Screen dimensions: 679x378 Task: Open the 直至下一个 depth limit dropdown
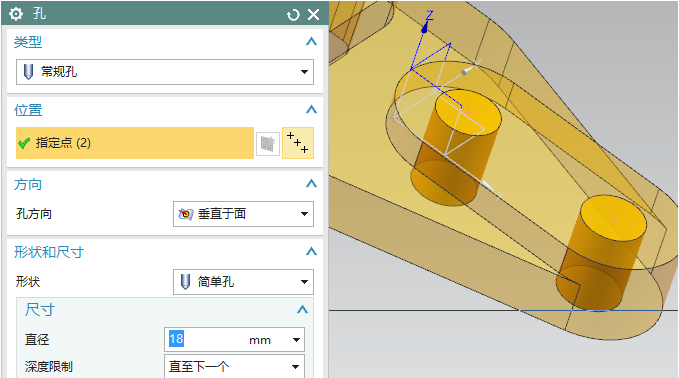coord(234,367)
